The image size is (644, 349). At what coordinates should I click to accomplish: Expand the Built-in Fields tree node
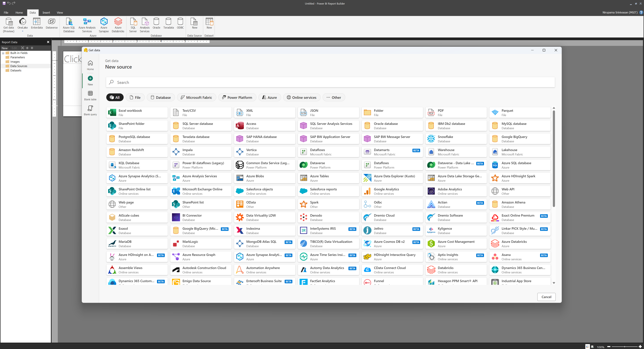3,53
